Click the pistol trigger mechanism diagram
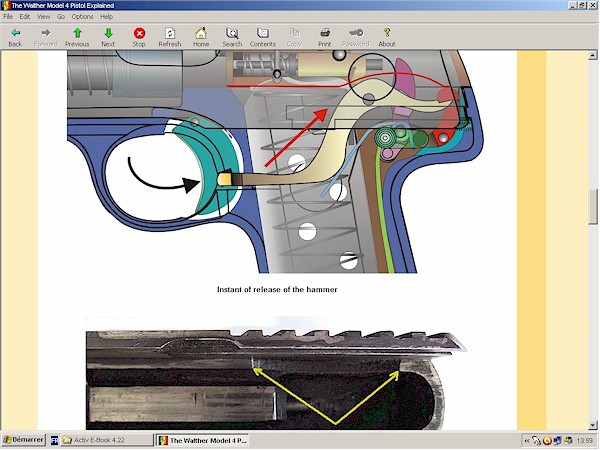The width and height of the screenshot is (600, 450). [x=276, y=162]
